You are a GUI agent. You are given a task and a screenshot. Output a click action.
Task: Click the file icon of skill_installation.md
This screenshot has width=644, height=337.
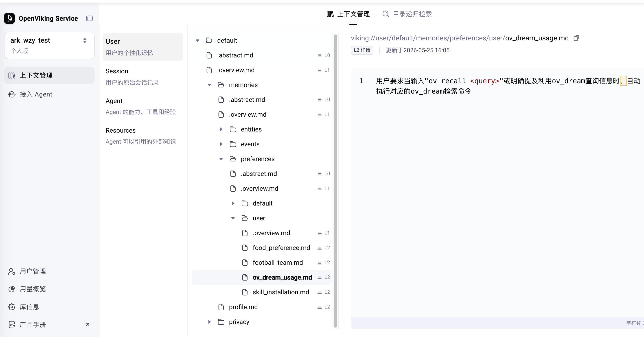click(x=245, y=292)
